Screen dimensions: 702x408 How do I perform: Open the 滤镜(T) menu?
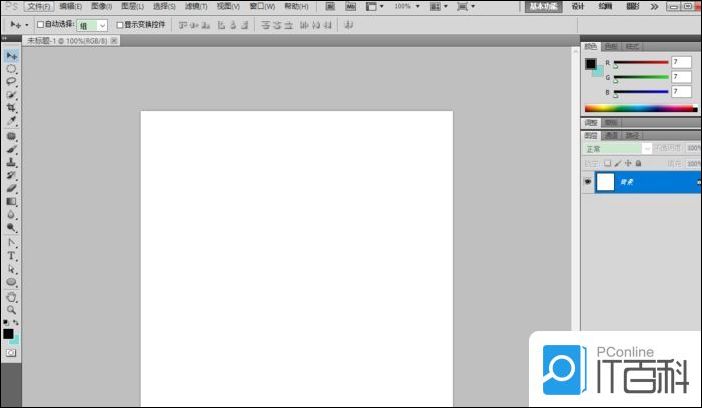click(193, 6)
